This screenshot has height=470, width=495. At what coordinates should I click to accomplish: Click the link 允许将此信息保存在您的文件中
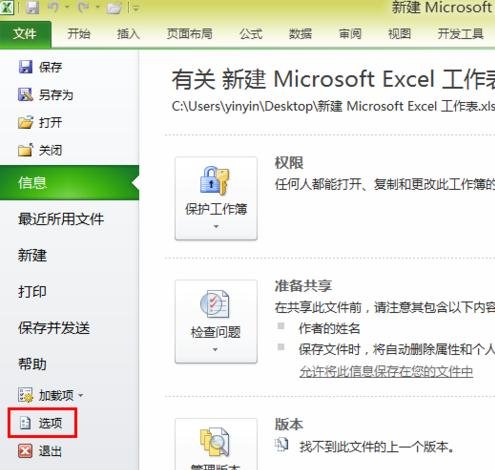click(386, 371)
